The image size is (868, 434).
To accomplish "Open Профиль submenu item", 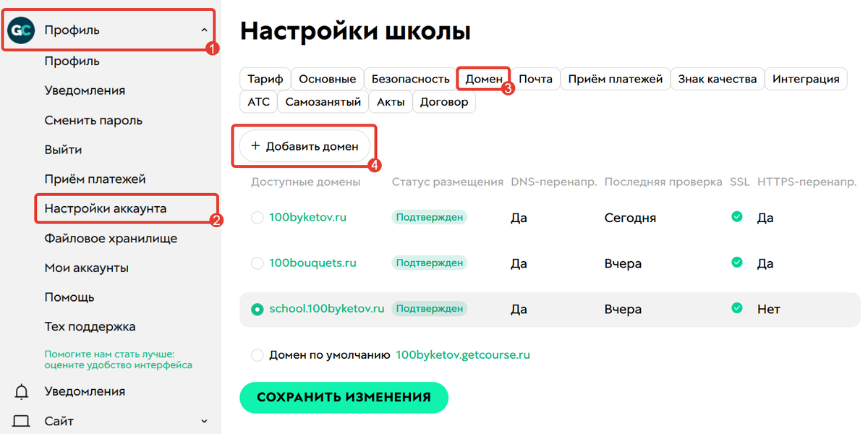I will tap(72, 61).
